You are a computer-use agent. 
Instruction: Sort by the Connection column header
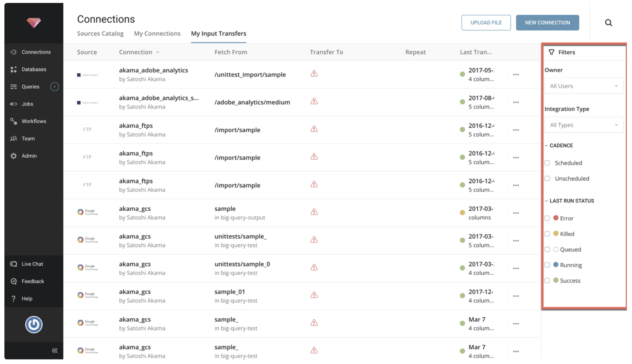coord(136,52)
